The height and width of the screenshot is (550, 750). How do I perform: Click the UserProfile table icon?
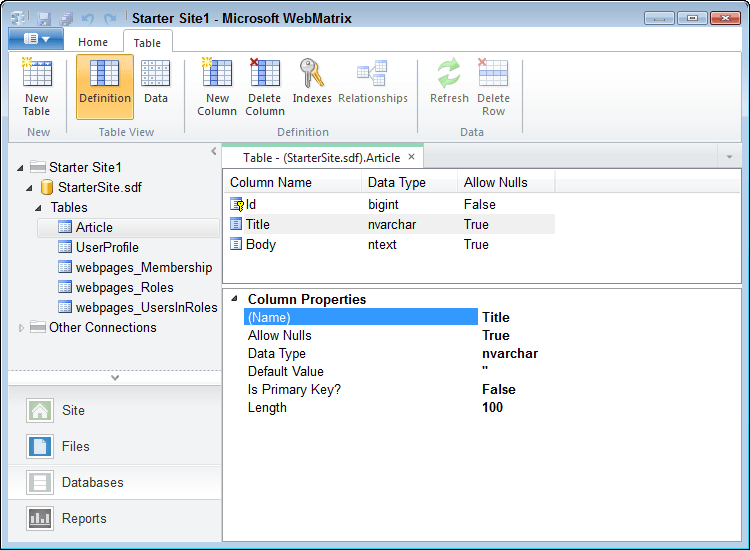(x=65, y=247)
